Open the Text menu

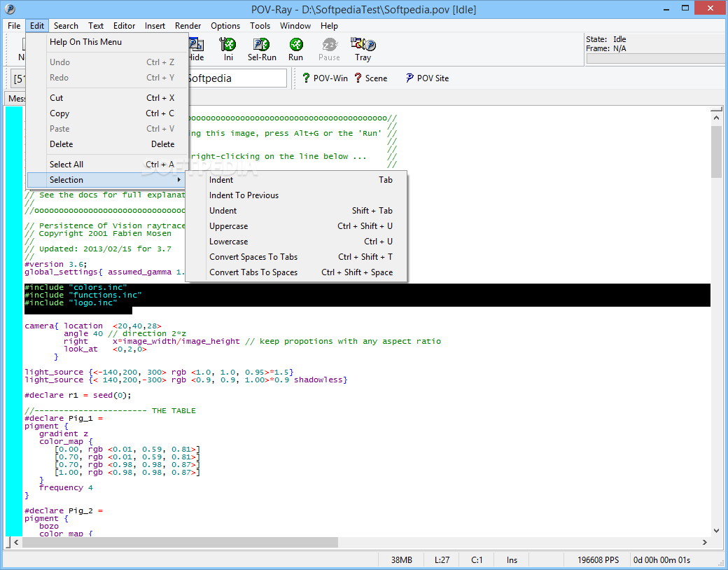point(96,25)
